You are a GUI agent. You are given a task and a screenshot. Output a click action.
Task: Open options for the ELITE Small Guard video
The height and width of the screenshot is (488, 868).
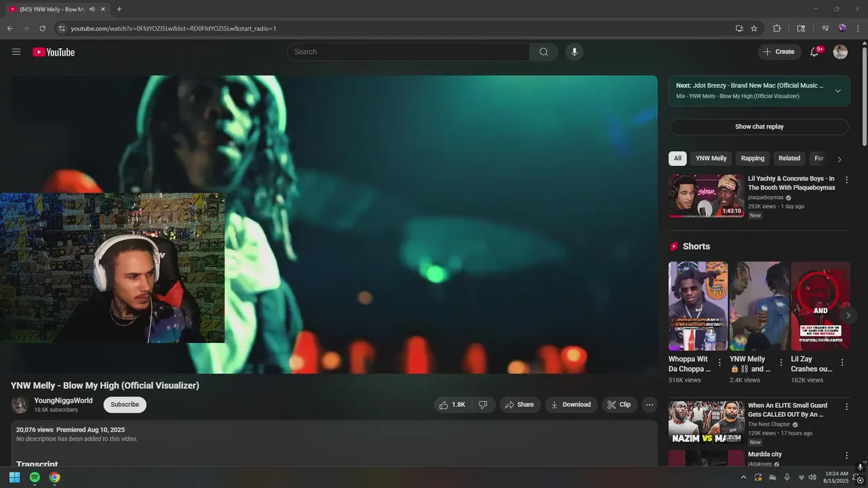pyautogui.click(x=846, y=407)
